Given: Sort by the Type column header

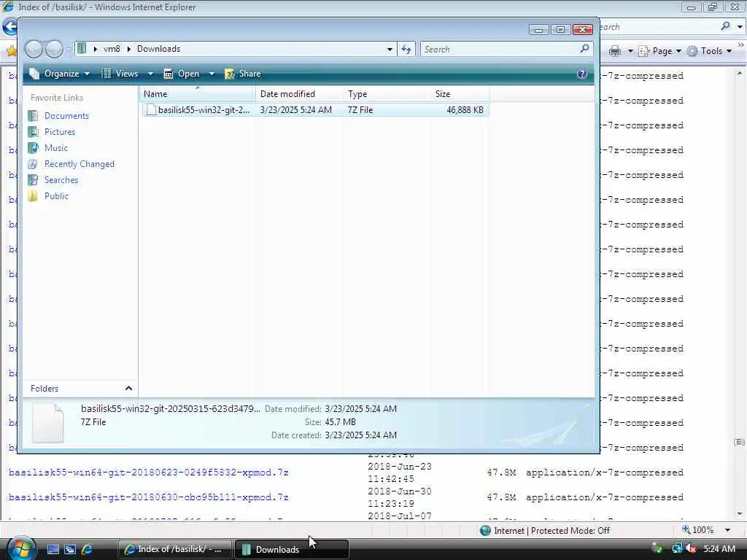Looking at the screenshot, I should point(387,94).
